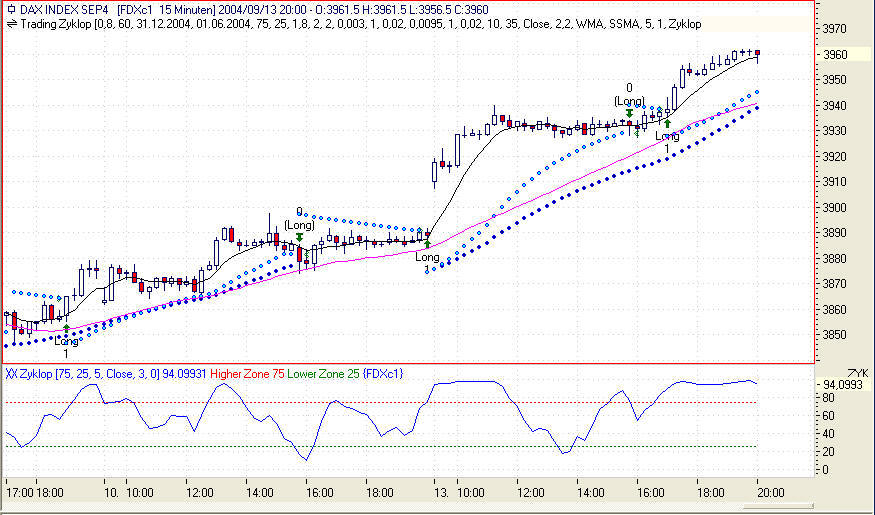
Task: Click the 17:00 time axis label
Action: [x=18, y=493]
